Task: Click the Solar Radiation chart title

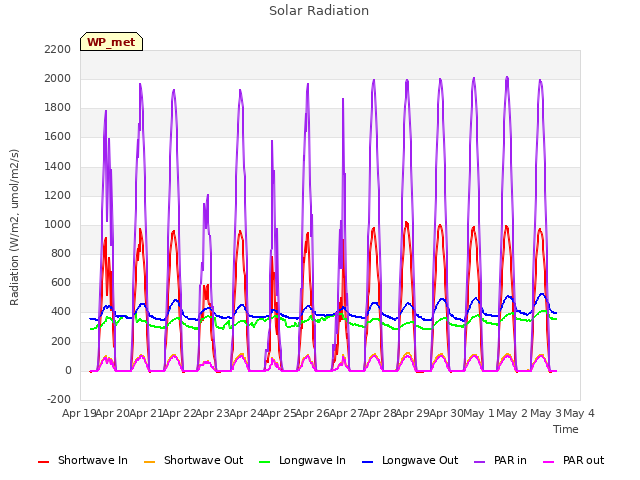Action: 319,11
